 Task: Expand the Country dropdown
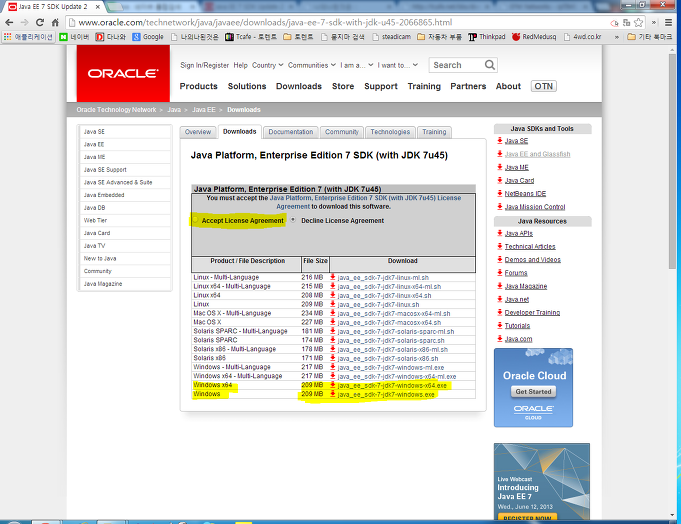coord(268,65)
